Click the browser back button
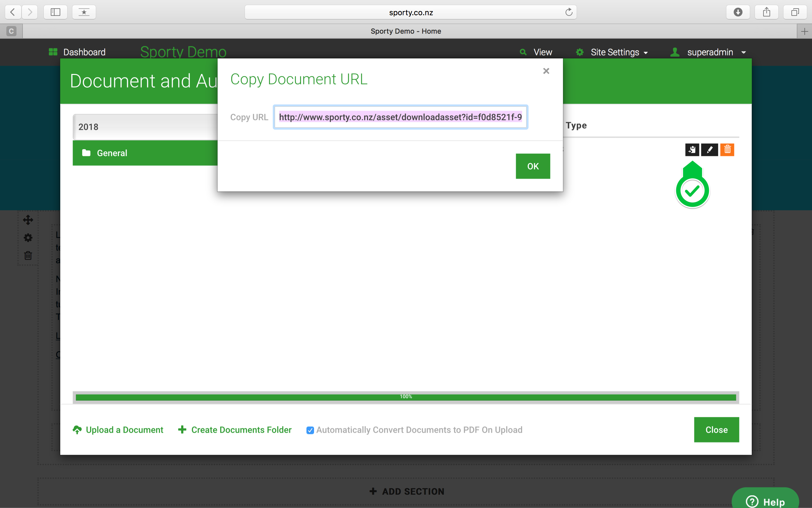 (x=13, y=12)
